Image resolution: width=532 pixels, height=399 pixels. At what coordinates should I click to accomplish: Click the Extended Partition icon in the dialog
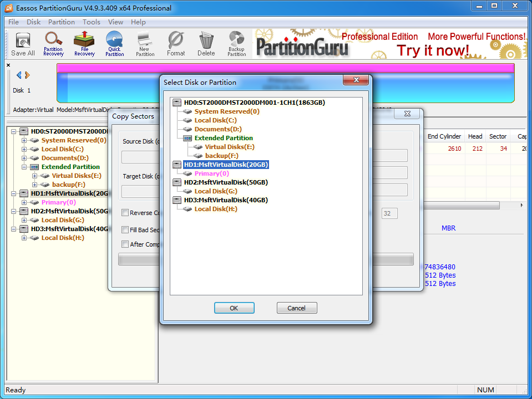188,138
